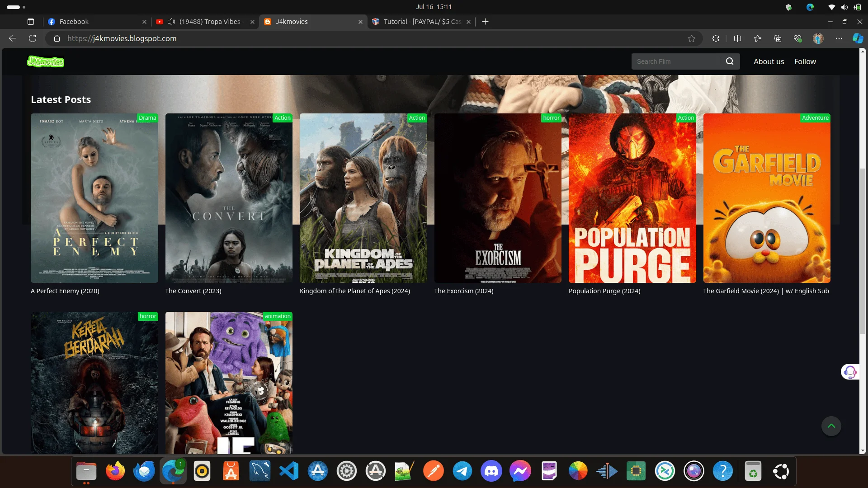The image size is (868, 488).
Task: Open the tab actions menu
Action: coord(31,22)
